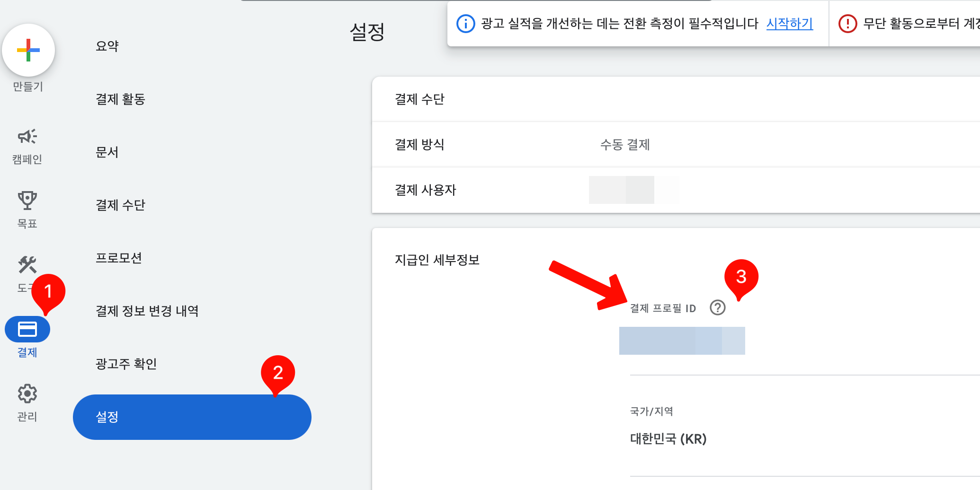Open the 요약 menu item
The height and width of the screenshot is (490, 980).
[107, 46]
